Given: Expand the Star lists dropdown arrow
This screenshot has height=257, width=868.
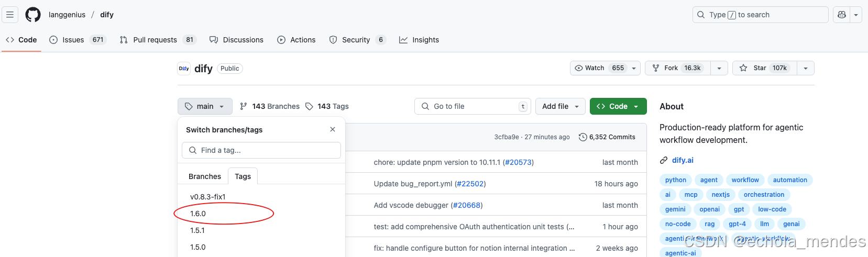Looking at the screenshot, I should pyautogui.click(x=806, y=68).
